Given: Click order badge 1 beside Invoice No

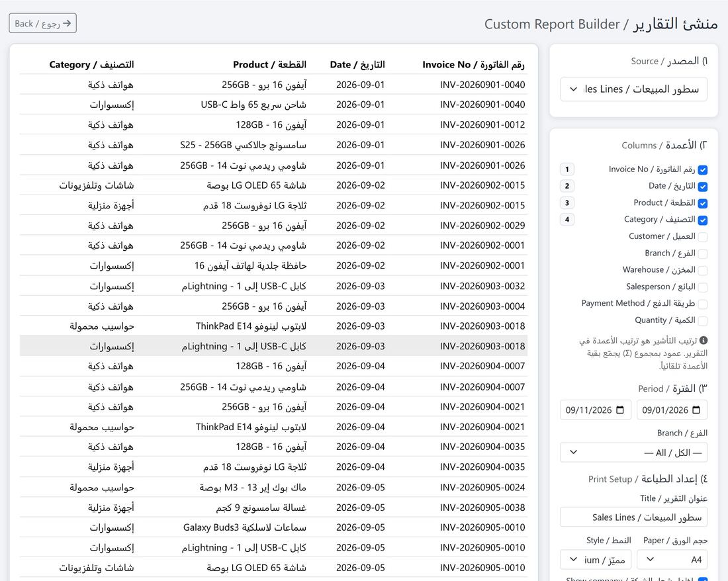Looking at the screenshot, I should click(567, 169).
